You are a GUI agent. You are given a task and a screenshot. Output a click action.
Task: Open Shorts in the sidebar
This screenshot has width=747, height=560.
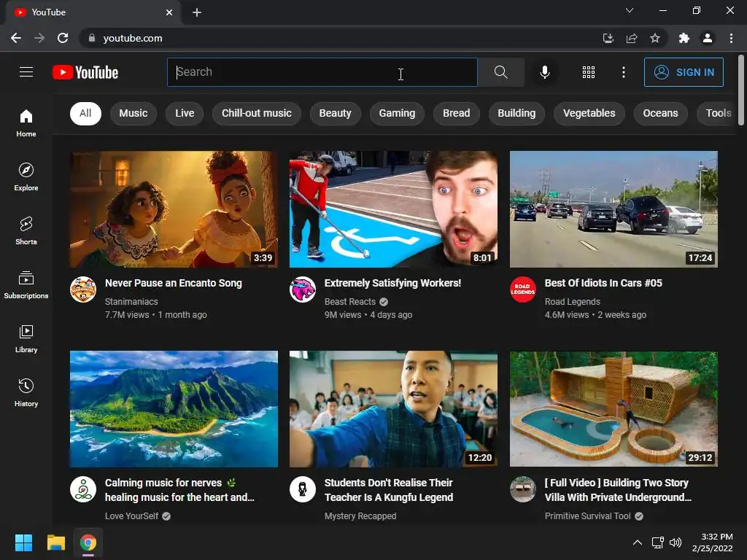(x=26, y=230)
